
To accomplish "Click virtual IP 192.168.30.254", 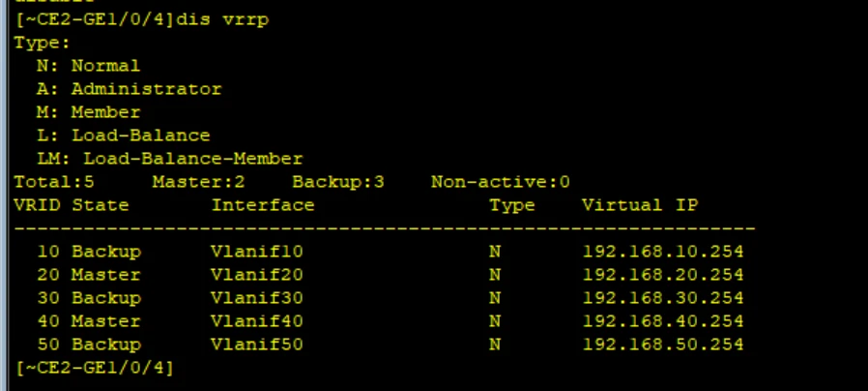I will coord(663,298).
